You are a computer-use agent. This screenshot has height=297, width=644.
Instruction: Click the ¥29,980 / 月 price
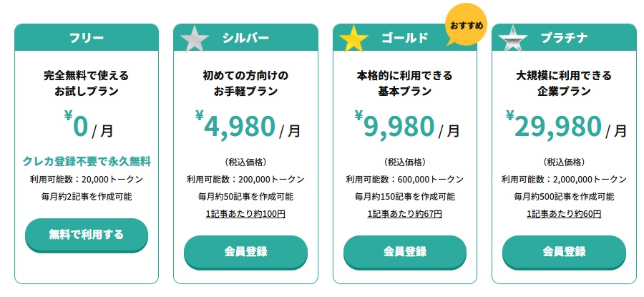[564, 127]
